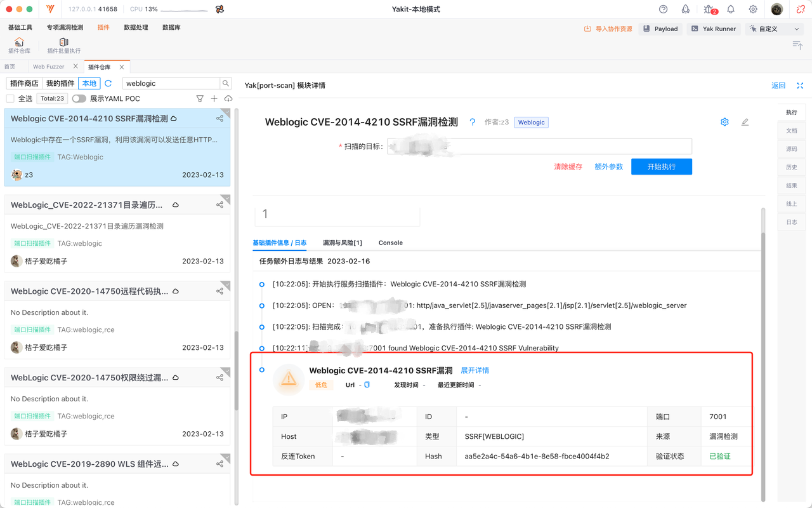
Task: Open the 源码 side tab
Action: [792, 149]
